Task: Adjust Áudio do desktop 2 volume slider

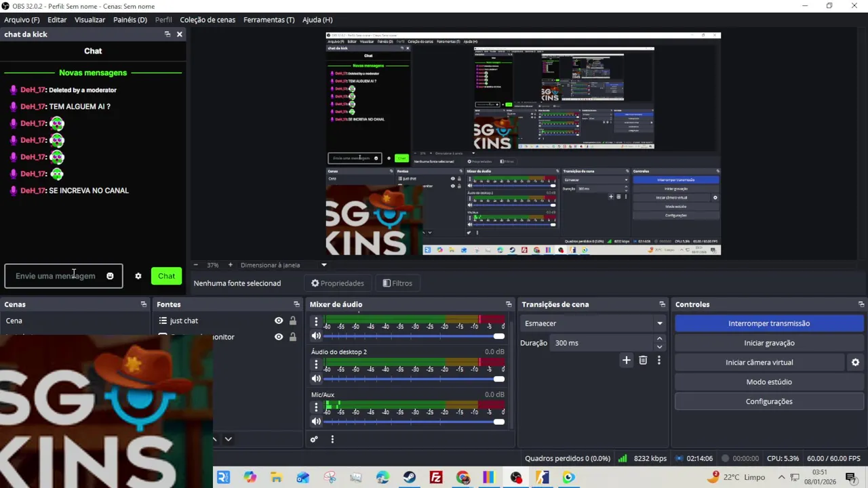Action: pos(412,379)
